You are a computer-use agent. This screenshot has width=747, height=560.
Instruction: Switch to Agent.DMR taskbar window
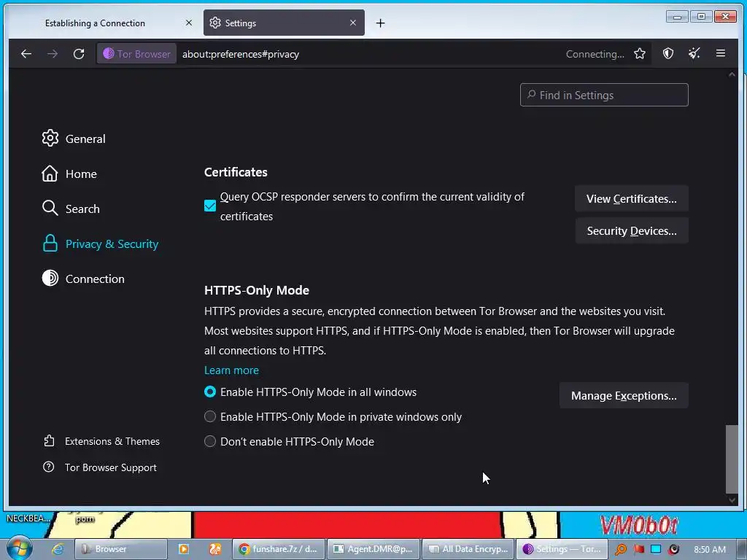(x=373, y=549)
